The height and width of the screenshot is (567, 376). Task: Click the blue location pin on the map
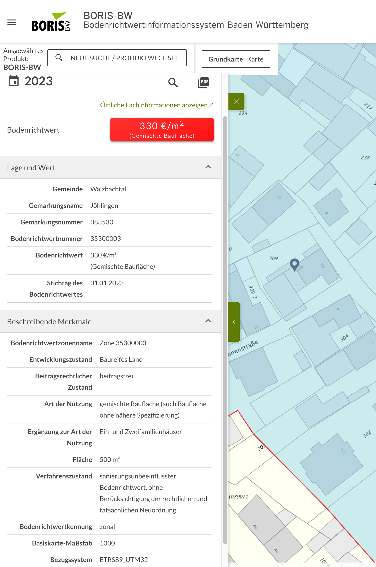click(295, 265)
